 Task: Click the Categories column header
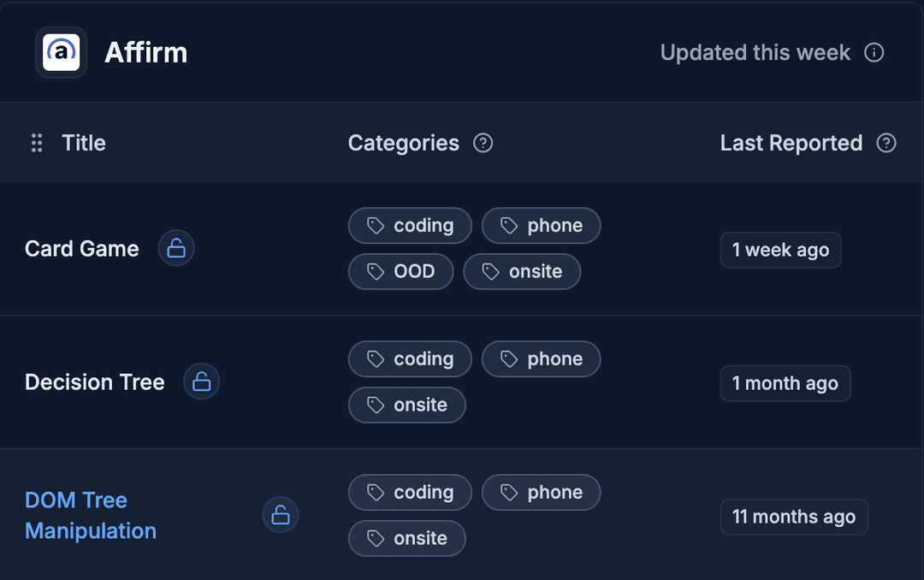point(403,143)
